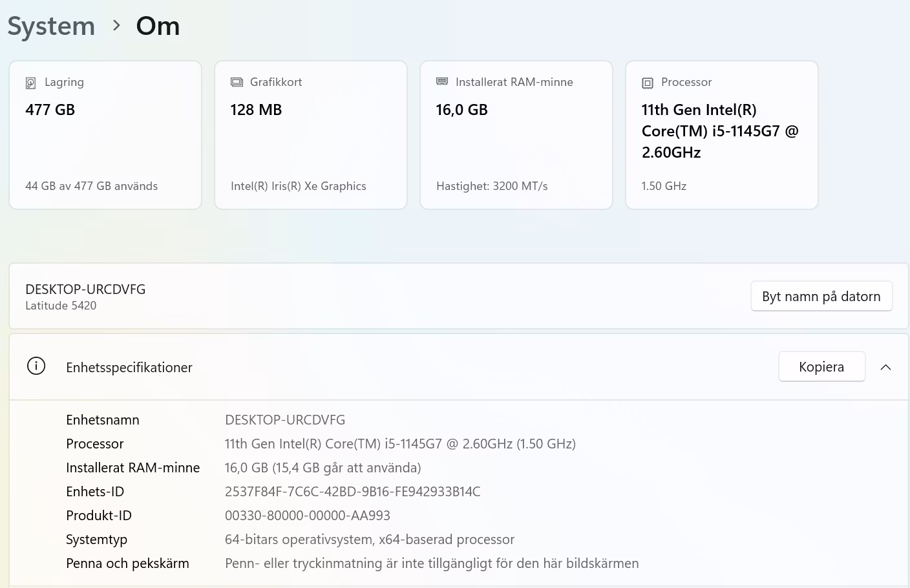Screen dimensions: 910x588
Task: Click the Byt namn på datorn button
Action: pyautogui.click(x=821, y=297)
